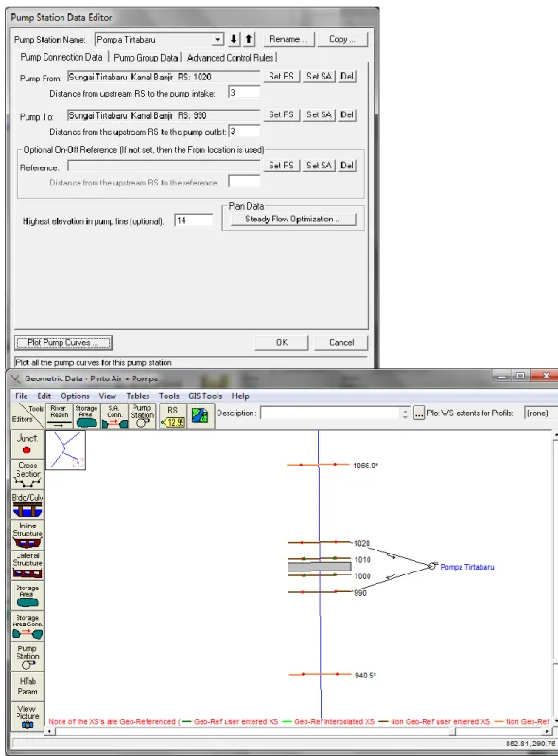Click the horizontal scrollbar in Geometric Data

pyautogui.click(x=300, y=731)
